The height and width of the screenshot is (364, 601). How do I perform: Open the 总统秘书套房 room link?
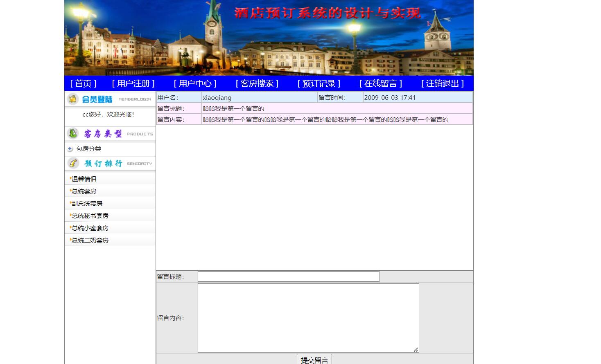pos(90,216)
